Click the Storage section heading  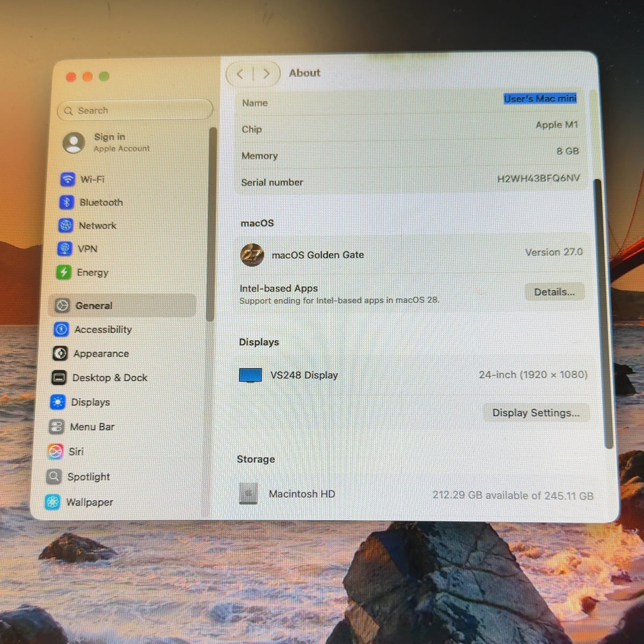[256, 459]
